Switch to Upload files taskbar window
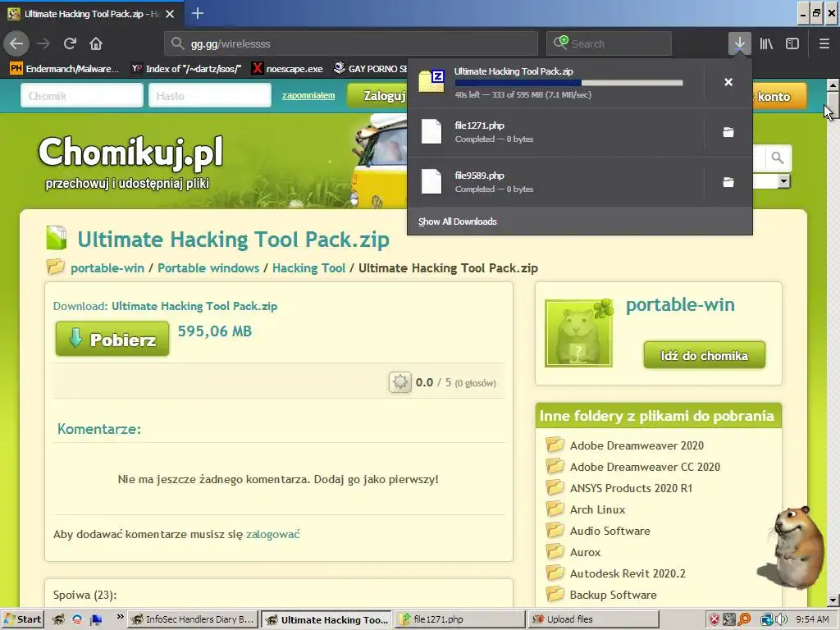The height and width of the screenshot is (630, 840). click(x=594, y=619)
